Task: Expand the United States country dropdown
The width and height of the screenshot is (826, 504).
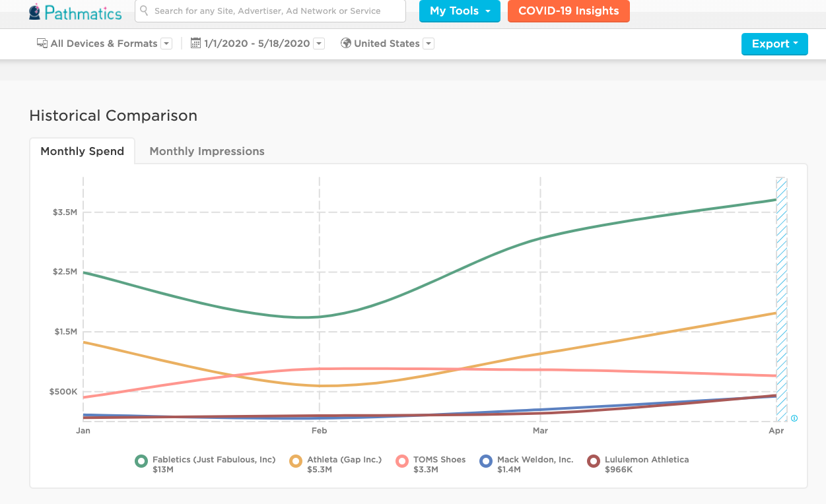Action: [x=429, y=44]
